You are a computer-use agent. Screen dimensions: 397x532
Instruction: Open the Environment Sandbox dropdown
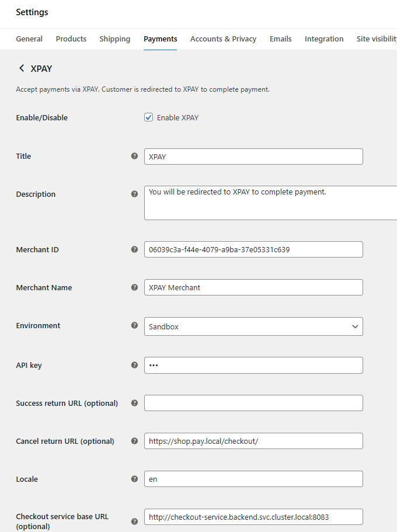[x=253, y=326]
